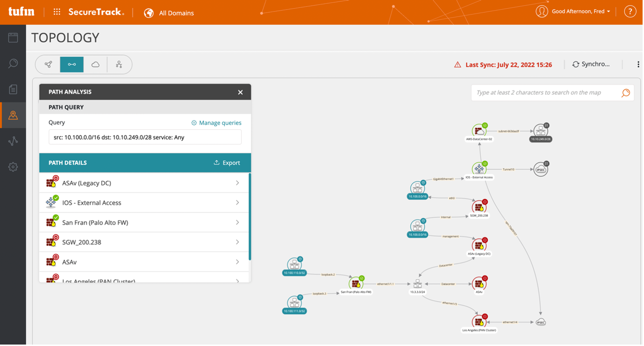
Task: Click the TOPOLOGY page heading
Action: (x=65, y=38)
